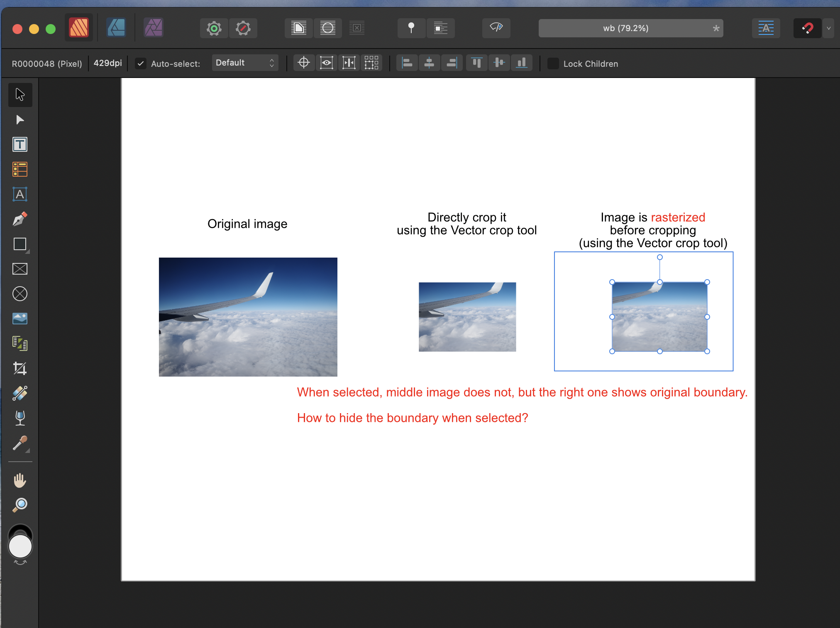The width and height of the screenshot is (840, 628).
Task: Open the chevron menu next to the red tool
Action: [x=829, y=28]
